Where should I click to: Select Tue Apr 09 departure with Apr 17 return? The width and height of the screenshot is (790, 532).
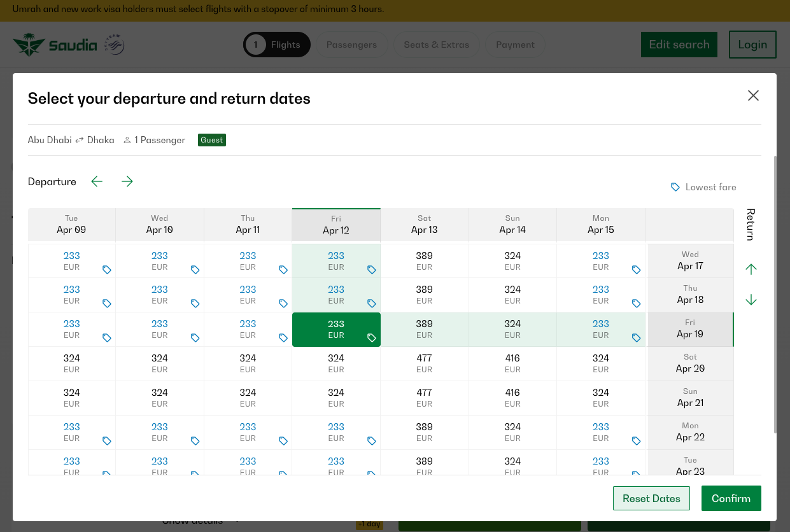coord(72,261)
